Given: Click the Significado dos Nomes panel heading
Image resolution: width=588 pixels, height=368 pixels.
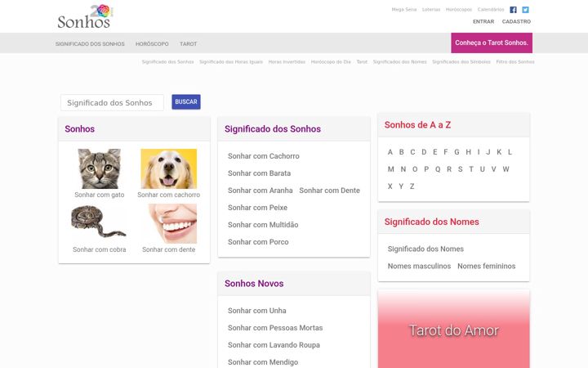Looking at the screenshot, I should pyautogui.click(x=432, y=222).
